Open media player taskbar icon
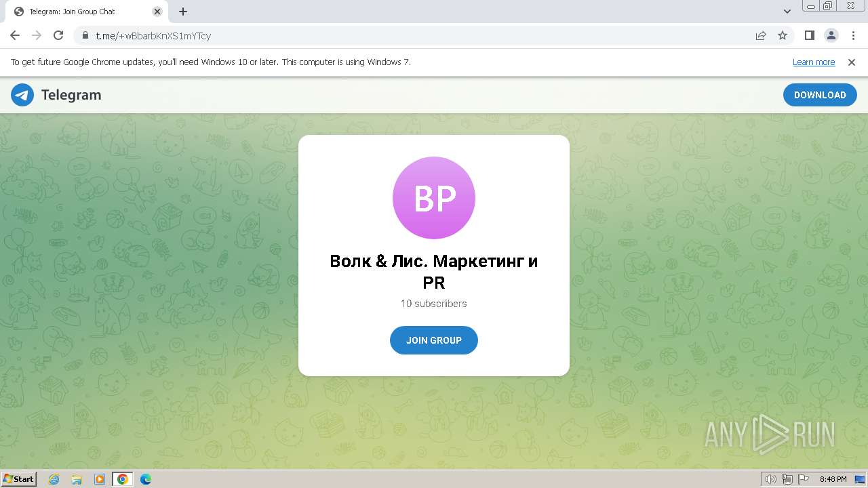This screenshot has width=868, height=488. tap(100, 479)
